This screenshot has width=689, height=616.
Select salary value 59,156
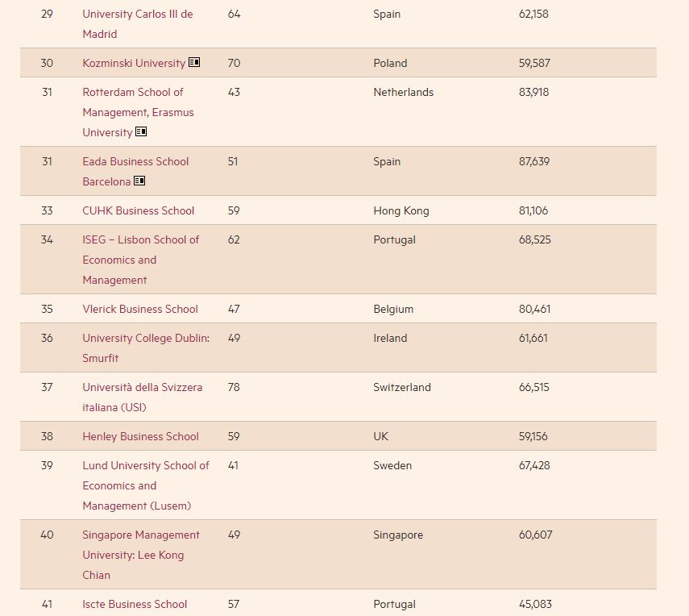coord(533,437)
